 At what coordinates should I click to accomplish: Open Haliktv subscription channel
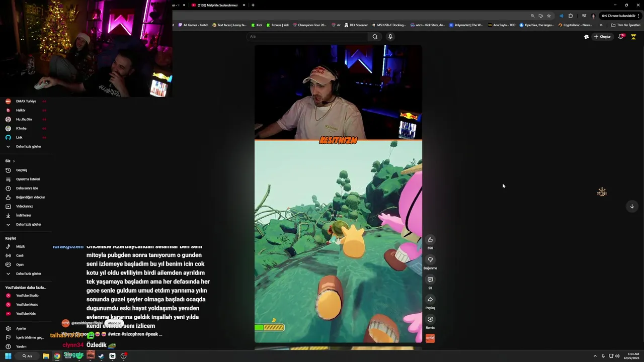[26, 110]
